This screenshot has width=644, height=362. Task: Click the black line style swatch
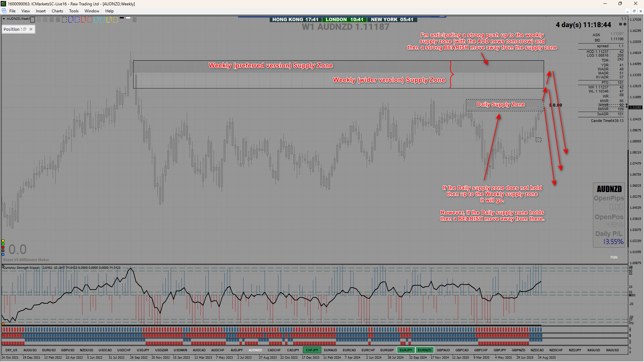pos(122,18)
